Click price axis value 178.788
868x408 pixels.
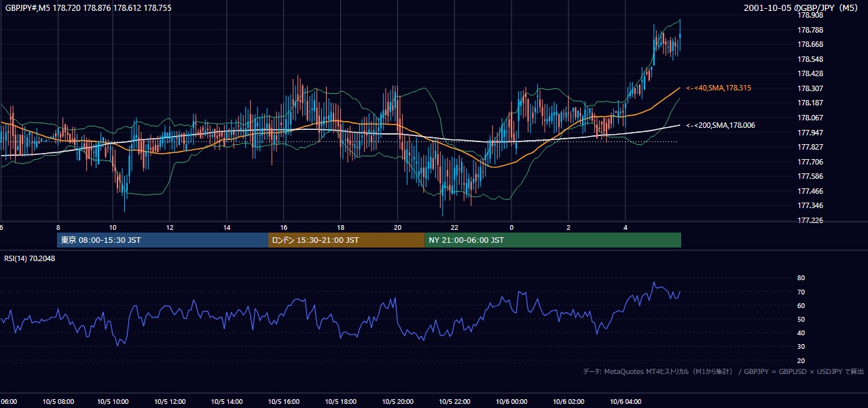810,30
